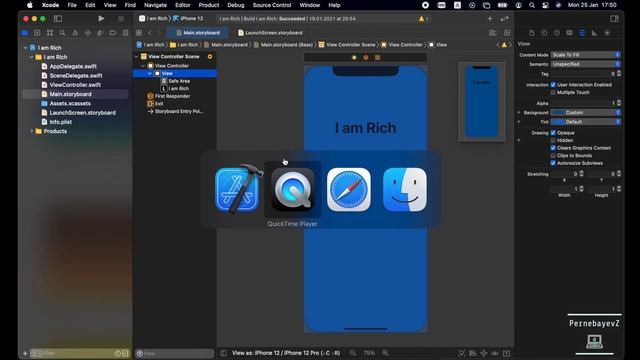Select the Main.storyboard editor tab
The height and width of the screenshot is (360, 640).
[198, 33]
